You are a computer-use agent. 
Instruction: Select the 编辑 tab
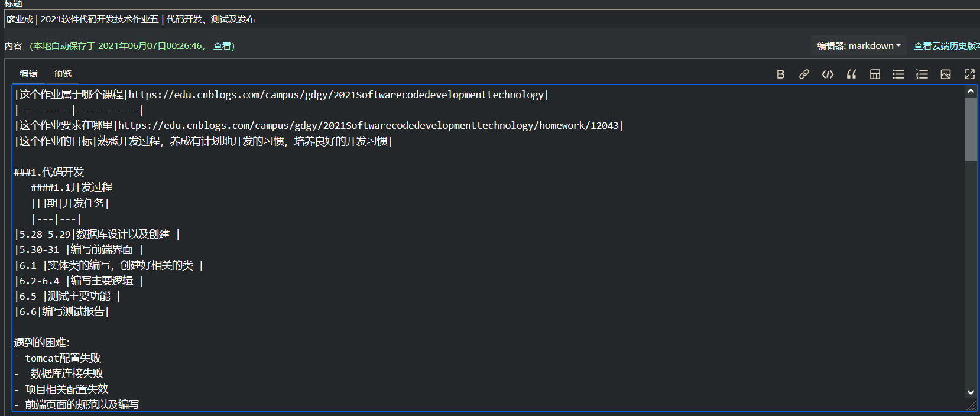coord(28,74)
